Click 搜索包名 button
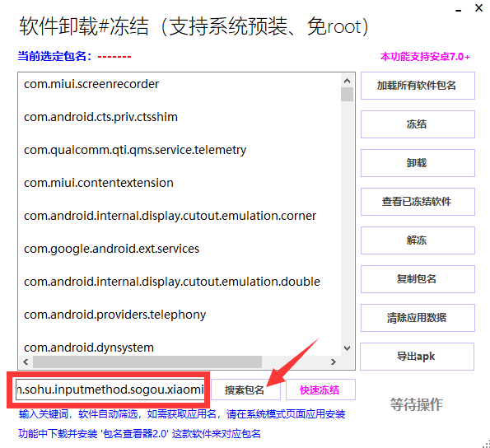Viewport: 490px width, 448px height. (245, 390)
